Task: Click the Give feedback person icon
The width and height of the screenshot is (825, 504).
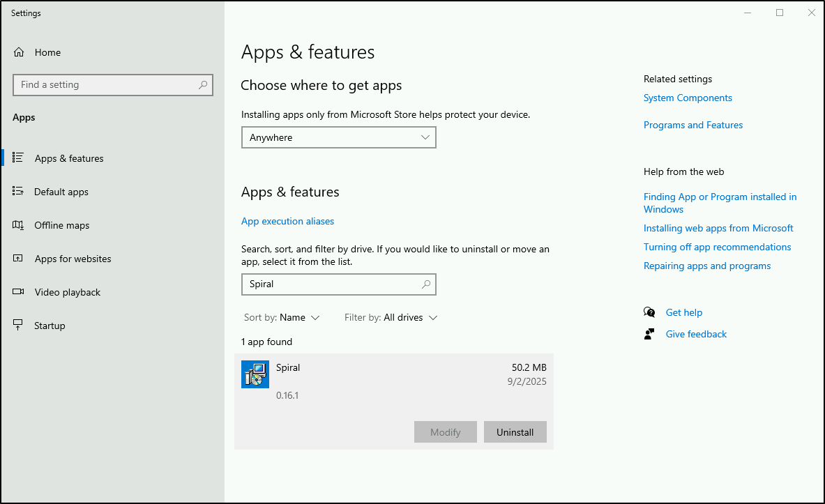Action: 649,334
